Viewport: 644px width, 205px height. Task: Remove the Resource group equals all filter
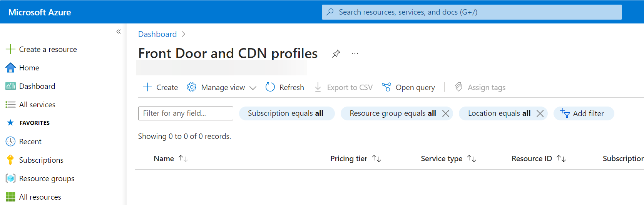coord(446,113)
